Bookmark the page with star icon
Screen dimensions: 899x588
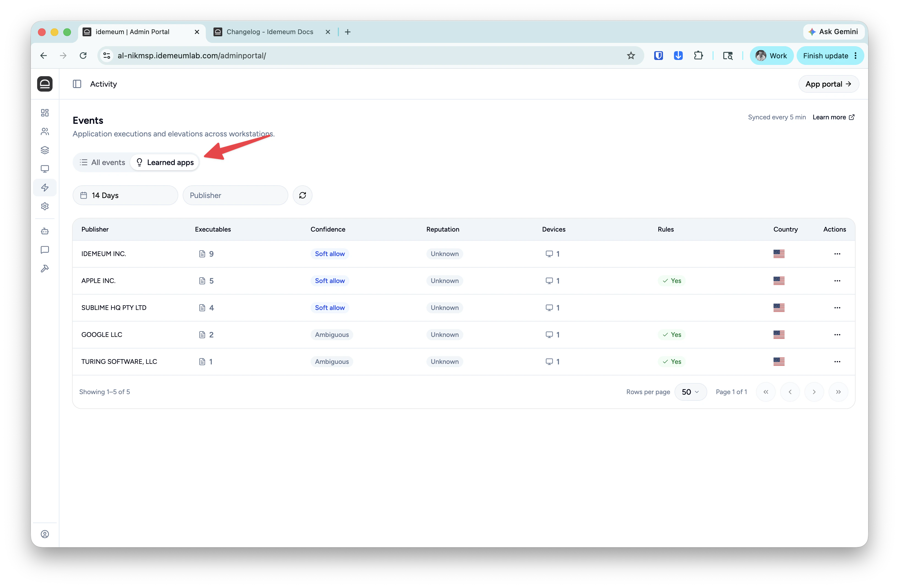click(631, 56)
